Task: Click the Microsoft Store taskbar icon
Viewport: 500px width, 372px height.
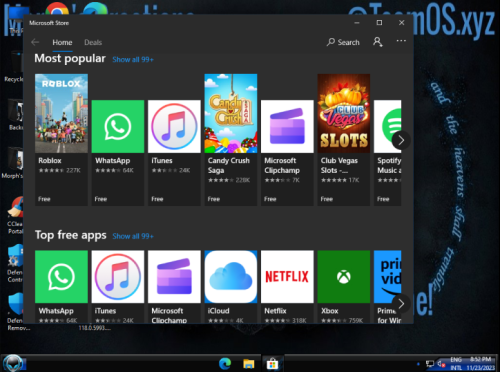Action: pos(272,363)
